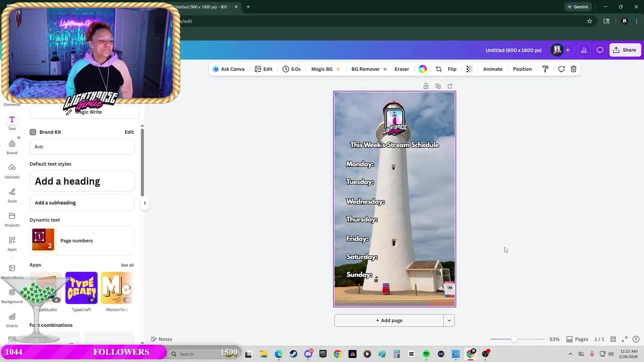
Task: Launch the BG Remover tool
Action: tap(369, 69)
